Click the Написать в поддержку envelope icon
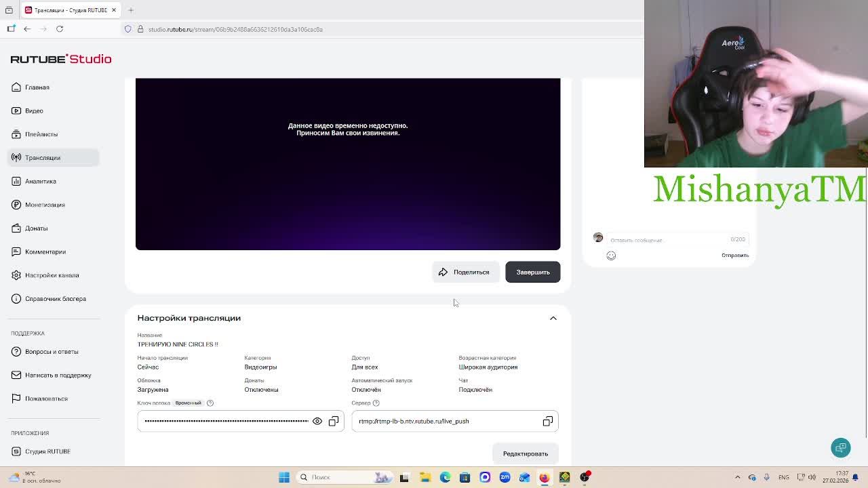The height and width of the screenshot is (488, 868). tap(16, 375)
